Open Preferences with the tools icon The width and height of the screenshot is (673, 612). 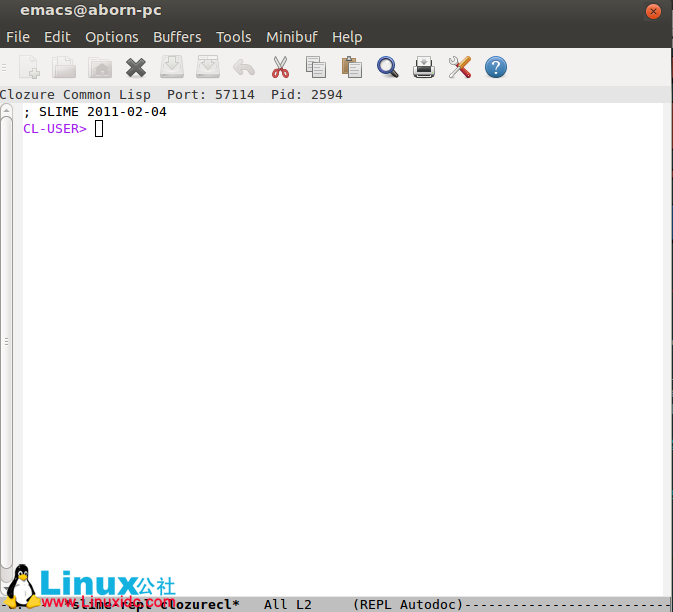(460, 68)
